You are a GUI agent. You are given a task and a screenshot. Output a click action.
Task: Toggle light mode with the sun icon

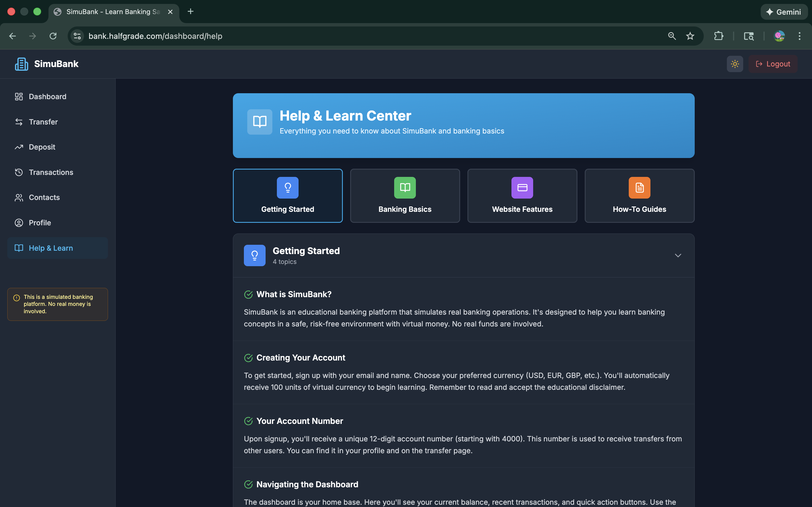[734, 64]
